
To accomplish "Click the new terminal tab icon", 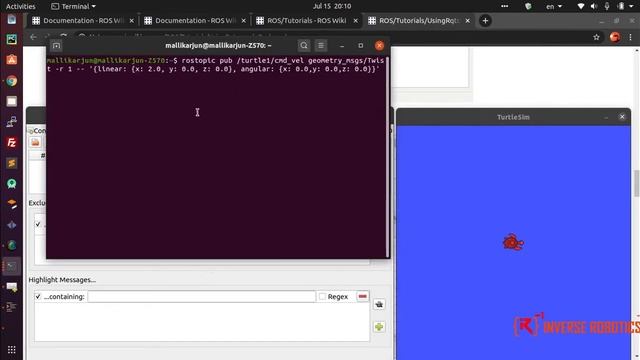I will coord(56,46).
